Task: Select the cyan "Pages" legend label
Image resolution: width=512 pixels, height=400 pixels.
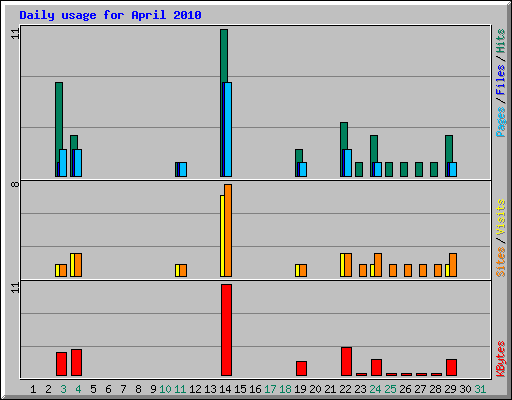Action: coord(501,122)
